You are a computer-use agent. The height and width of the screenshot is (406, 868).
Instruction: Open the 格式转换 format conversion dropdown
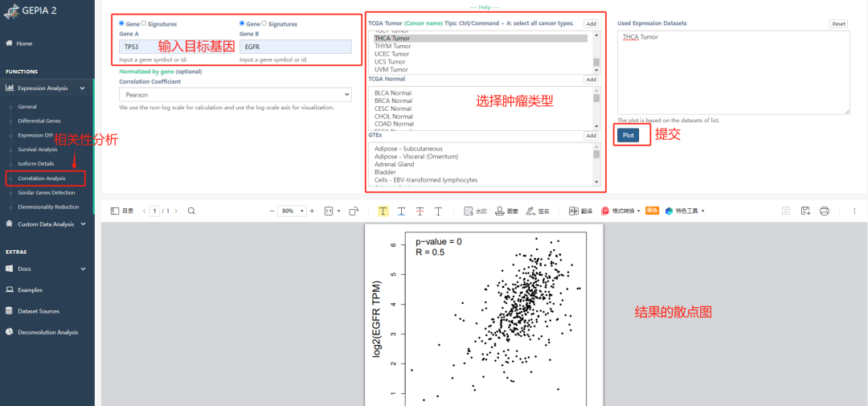point(621,211)
